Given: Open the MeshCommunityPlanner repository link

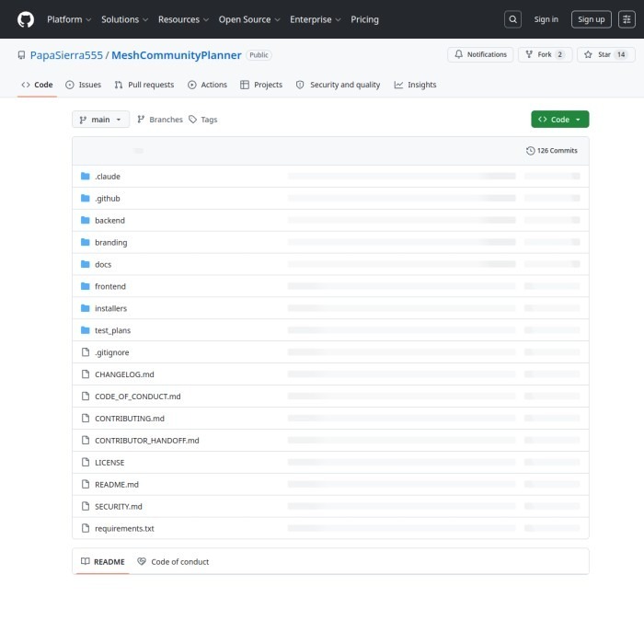Looking at the screenshot, I should click(177, 55).
